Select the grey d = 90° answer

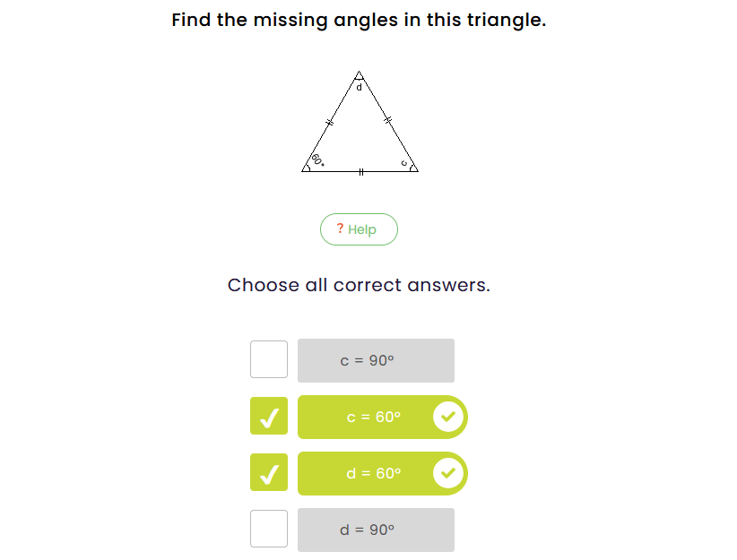pos(376,530)
